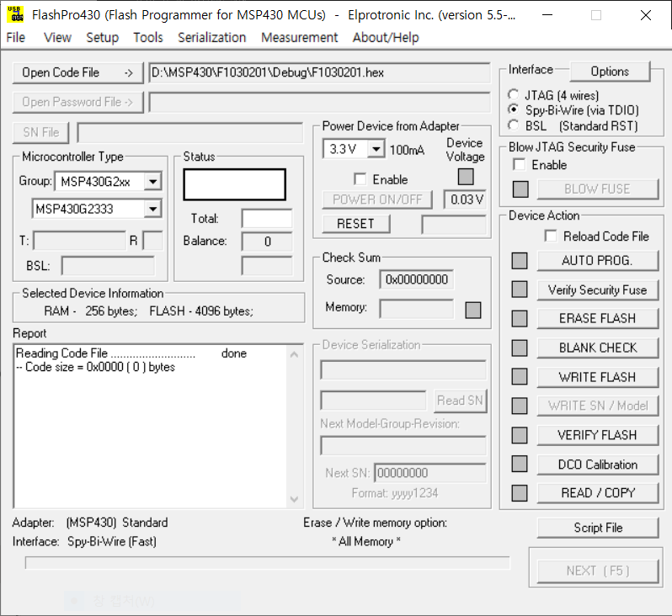Click the interface Options button
The width and height of the screenshot is (672, 616).
[x=610, y=72]
